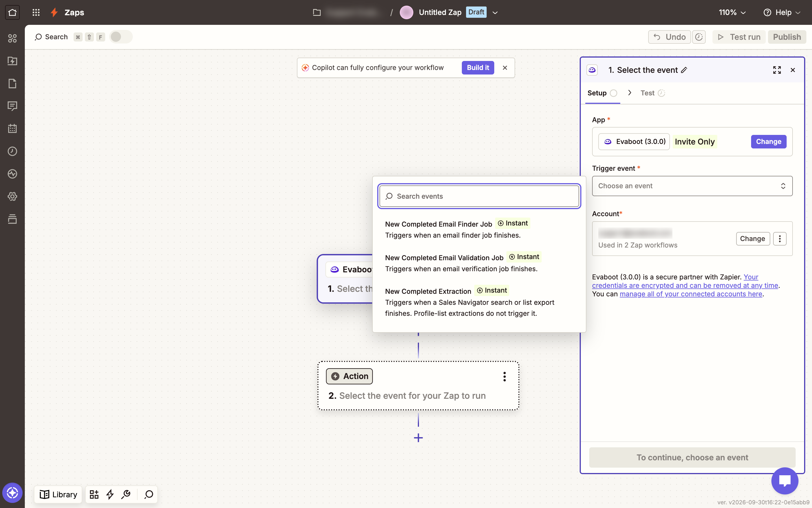The image size is (812, 508).
Task: Select New Completed Email Finder Job event
Action: [479, 229]
